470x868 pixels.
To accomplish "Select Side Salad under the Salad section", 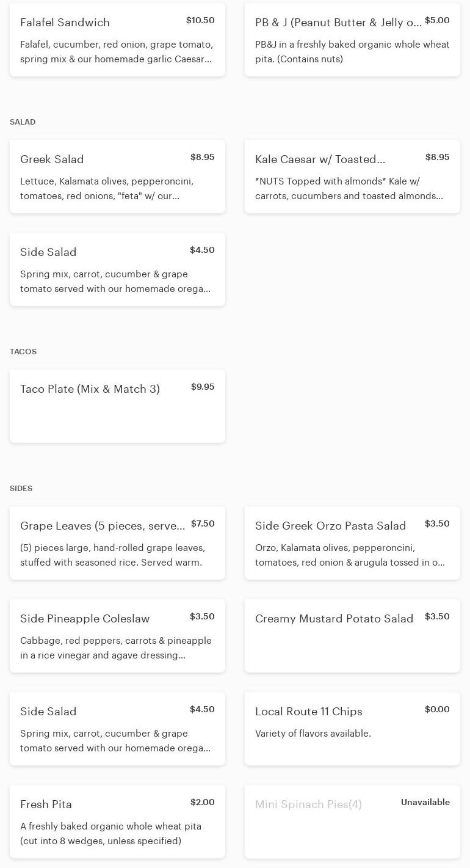I will pyautogui.click(x=117, y=269).
